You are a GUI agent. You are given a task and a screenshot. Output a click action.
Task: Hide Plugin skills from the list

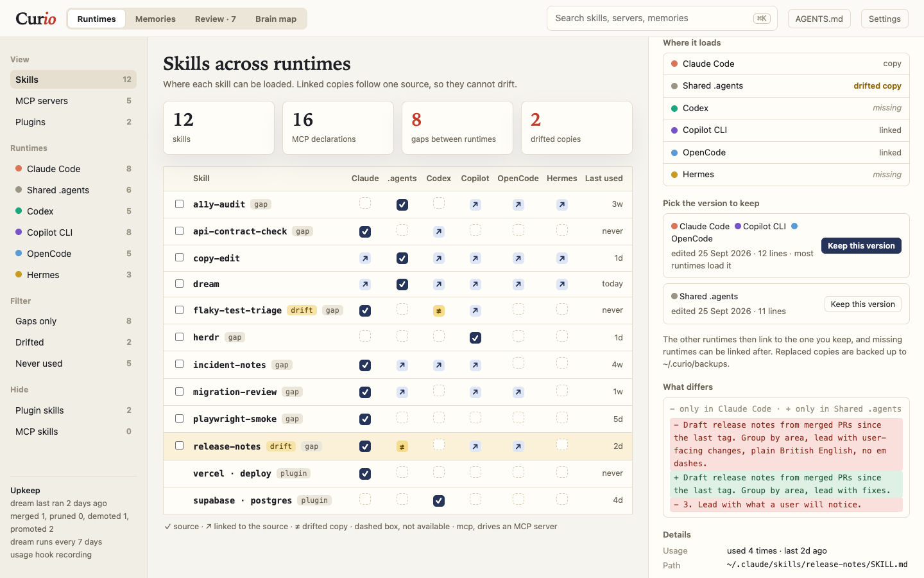(73, 410)
